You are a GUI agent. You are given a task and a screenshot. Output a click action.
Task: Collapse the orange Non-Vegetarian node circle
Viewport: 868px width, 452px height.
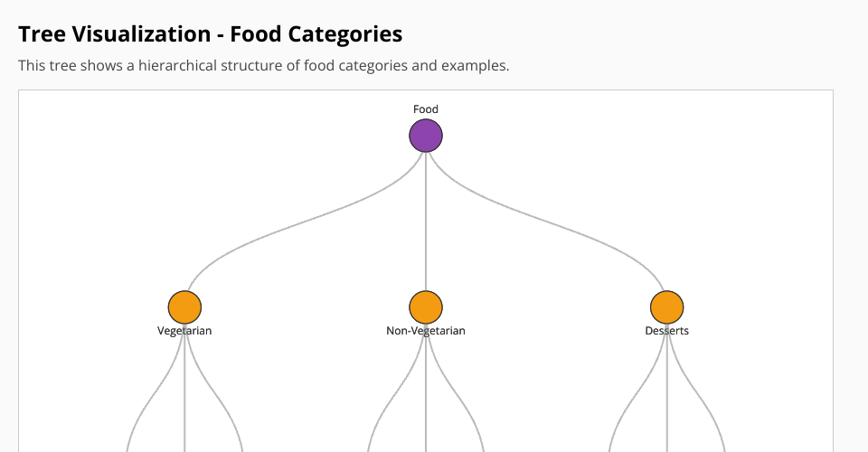426,307
